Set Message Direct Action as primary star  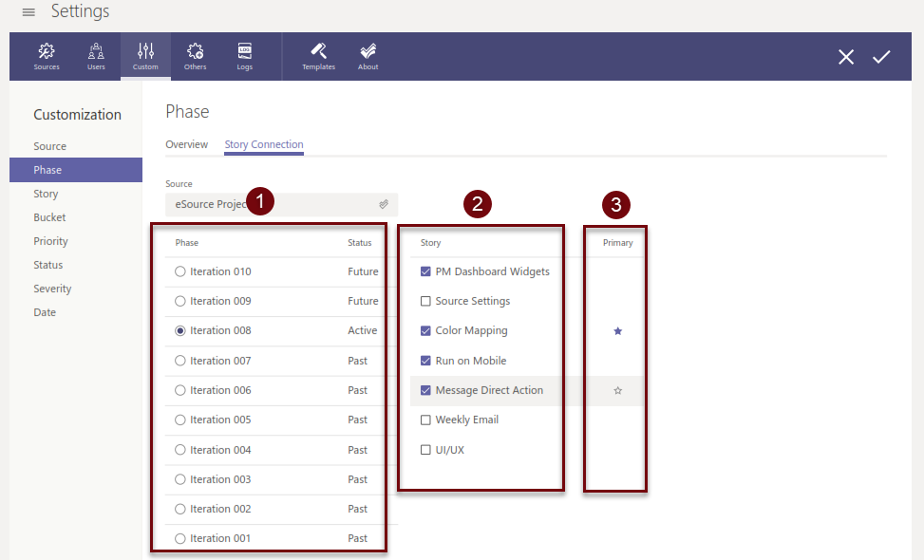coord(617,390)
